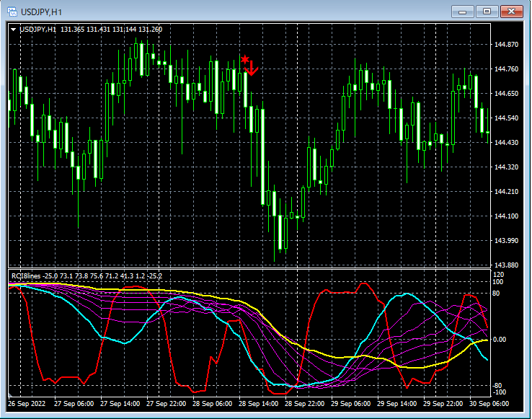Click the USDJPY,H1 chart window icon
The width and height of the screenshot is (532, 419).
(x=12, y=12)
